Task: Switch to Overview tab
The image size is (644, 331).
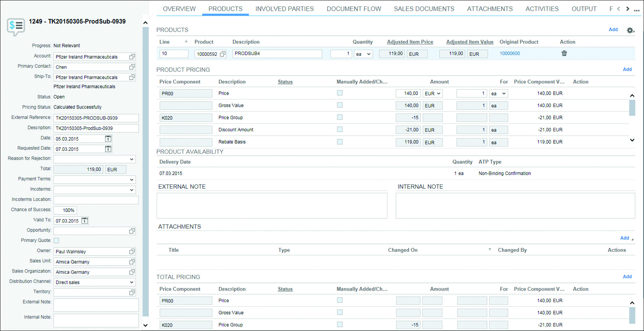Action: point(179,9)
